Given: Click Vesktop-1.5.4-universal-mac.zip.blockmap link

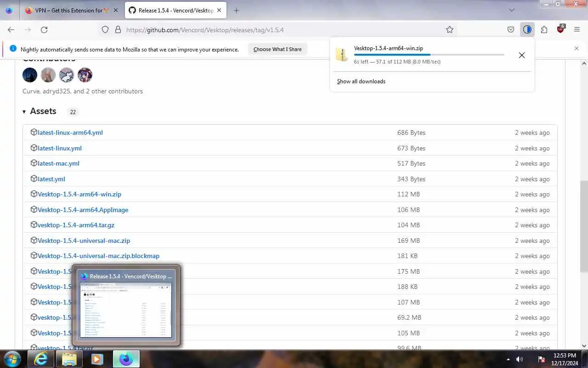Looking at the screenshot, I should click(99, 256).
